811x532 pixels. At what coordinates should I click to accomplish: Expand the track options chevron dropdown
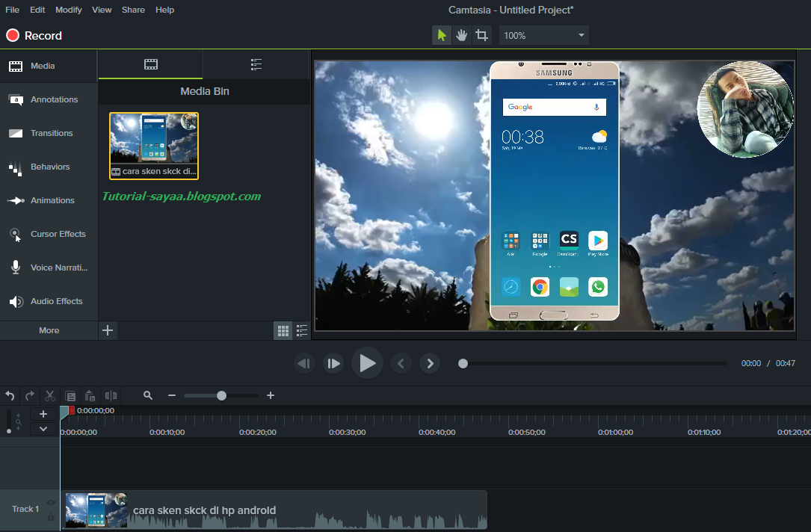coord(43,429)
